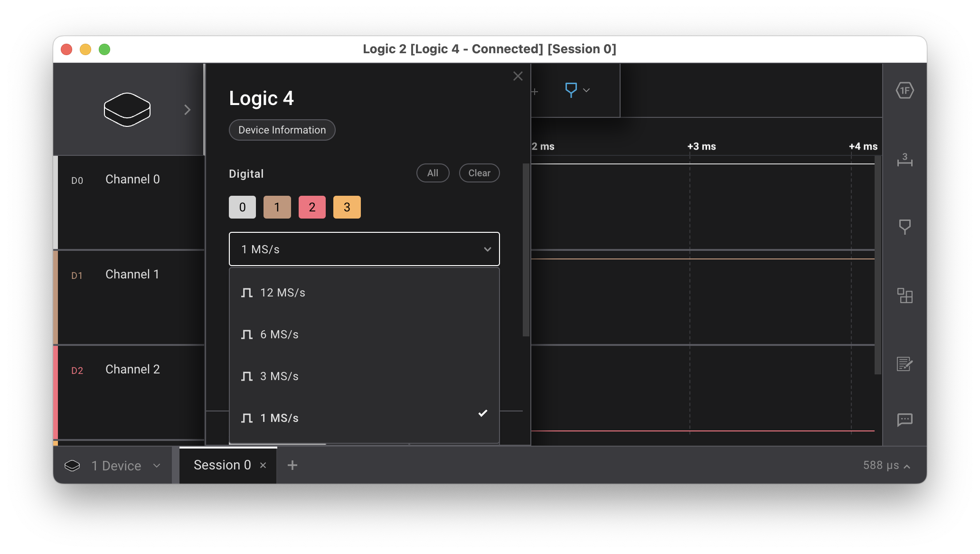Toggle digital channel 2
The height and width of the screenshot is (554, 980).
point(312,207)
